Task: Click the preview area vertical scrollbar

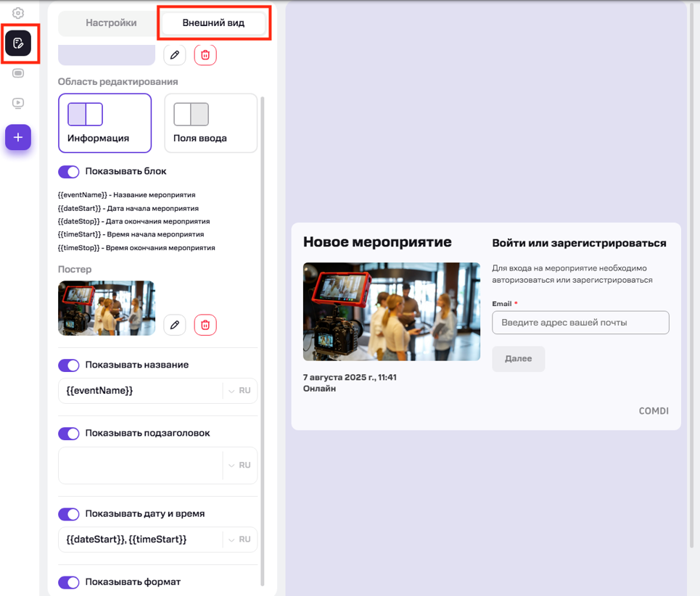Action: 692,277
